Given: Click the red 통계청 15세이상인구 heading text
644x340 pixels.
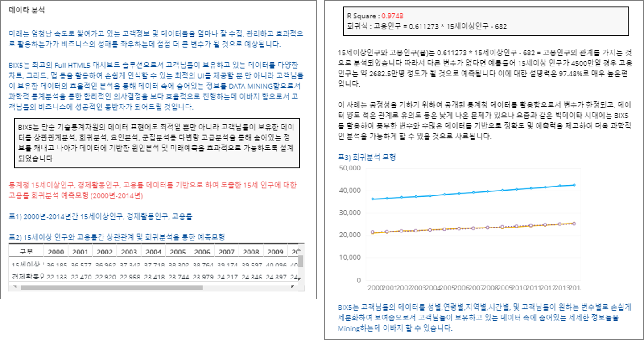Looking at the screenshot, I should 153,190.
